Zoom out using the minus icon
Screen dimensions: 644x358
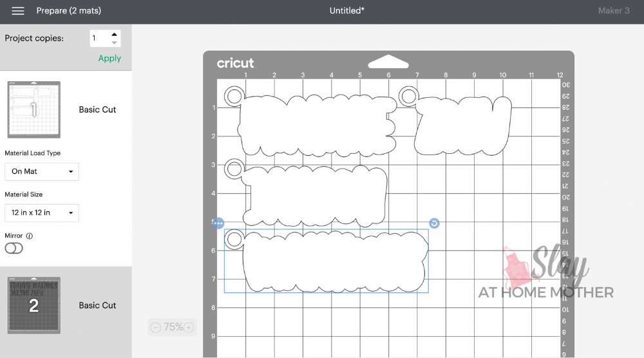pyautogui.click(x=156, y=327)
